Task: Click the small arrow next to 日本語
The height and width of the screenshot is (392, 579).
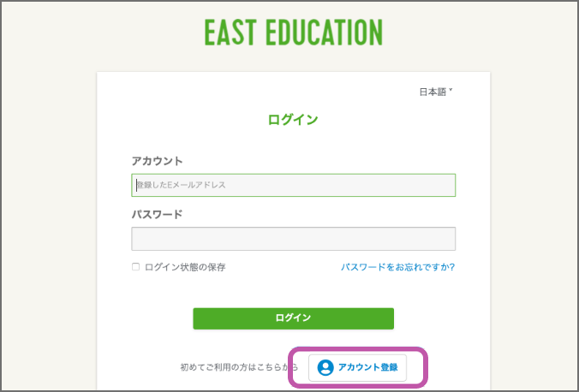Action: point(451,90)
